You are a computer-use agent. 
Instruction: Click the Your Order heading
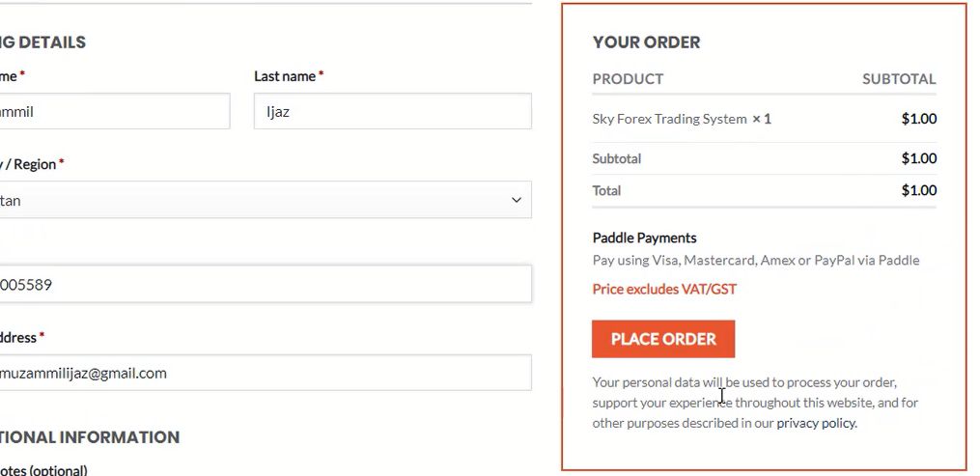646,42
